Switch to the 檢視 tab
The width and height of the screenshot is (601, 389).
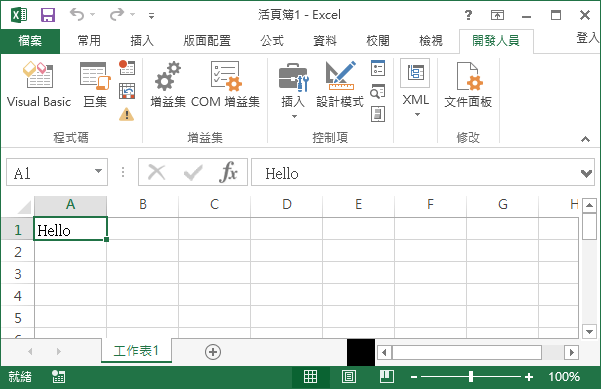[431, 40]
